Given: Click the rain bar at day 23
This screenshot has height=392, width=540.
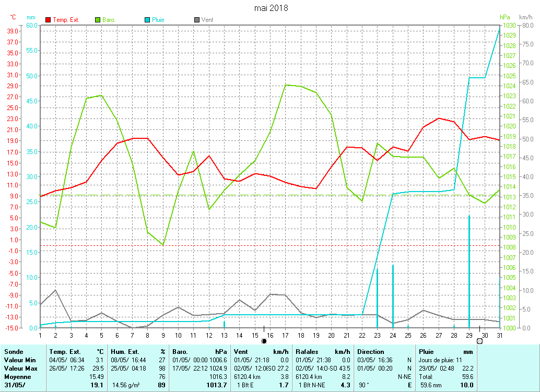Looking at the screenshot, I should (377, 298).
